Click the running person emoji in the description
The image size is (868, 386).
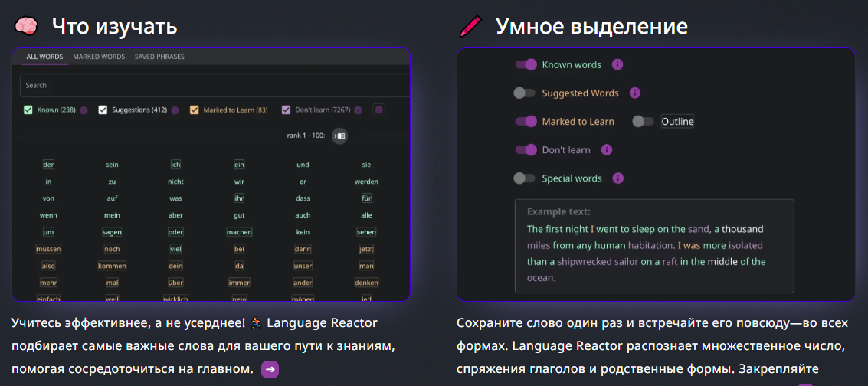coord(255,322)
